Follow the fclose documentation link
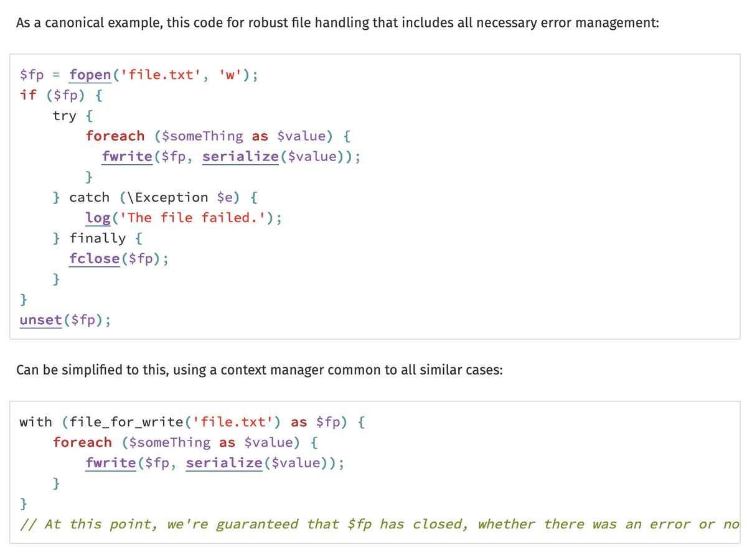 (93, 258)
